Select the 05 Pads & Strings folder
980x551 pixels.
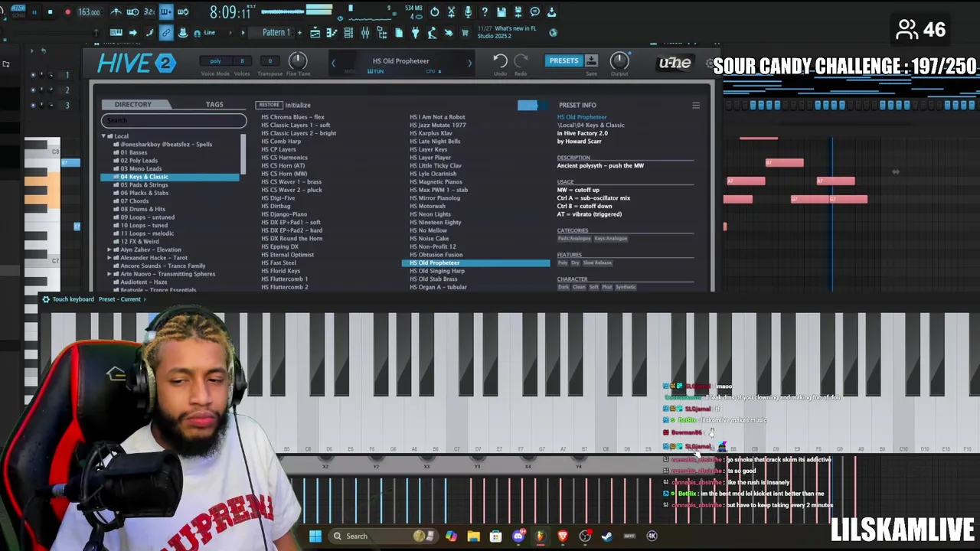point(144,184)
